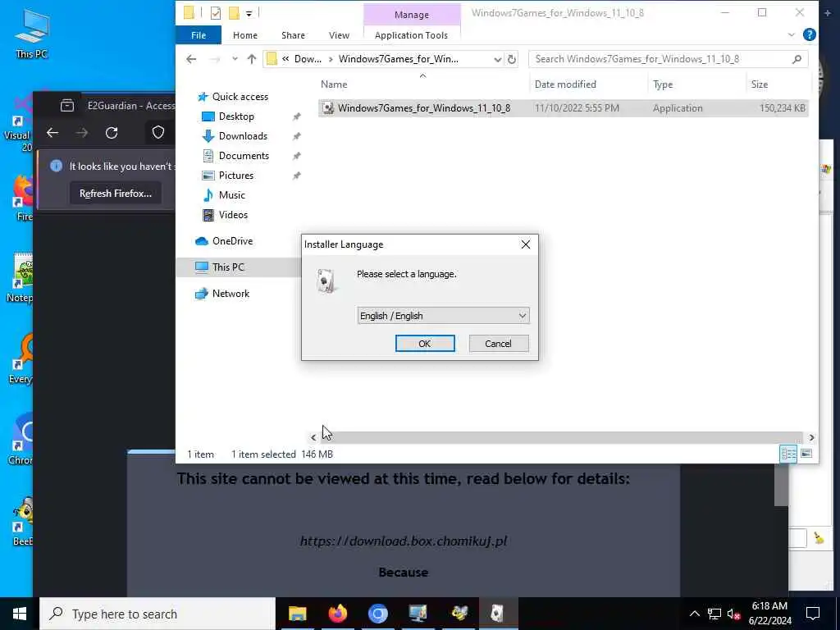Screen dimensions: 840x630
Task: Open Downloads in the navigation pane
Action: (x=243, y=136)
